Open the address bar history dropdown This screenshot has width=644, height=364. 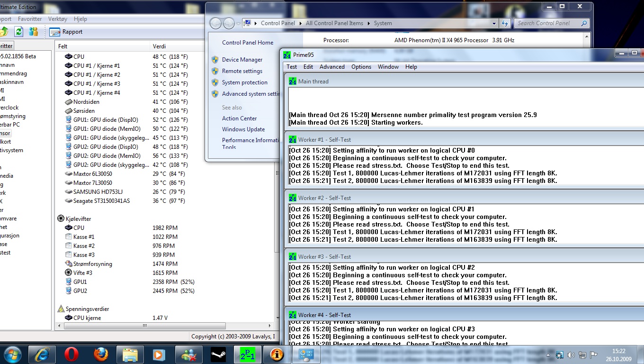pyautogui.click(x=494, y=23)
